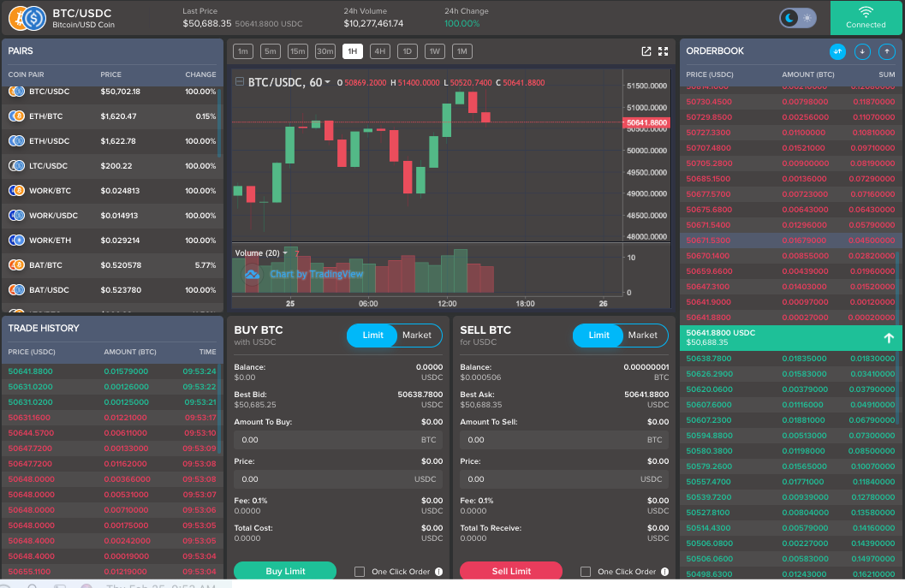
Task: Expand the Volume (20) indicator menu
Action: 285,253
